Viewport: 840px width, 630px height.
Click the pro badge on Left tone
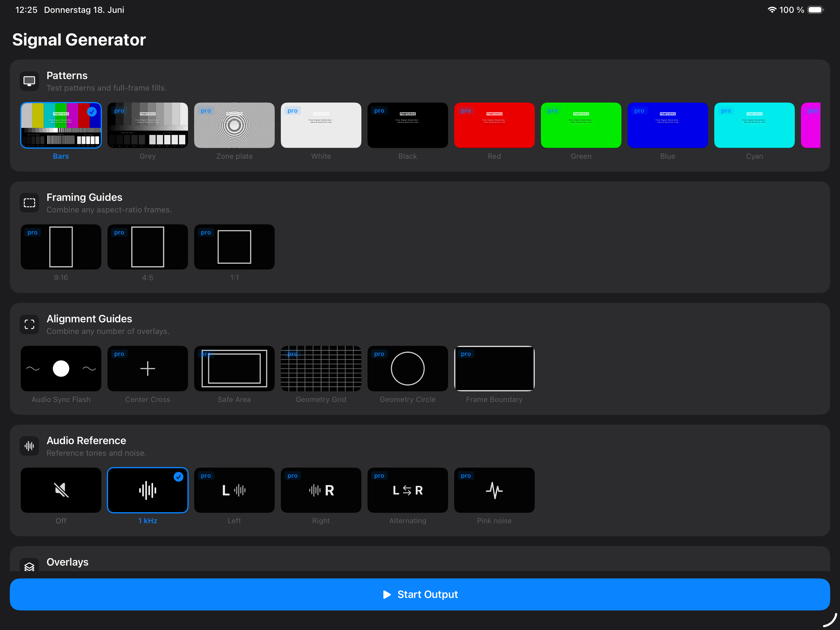coord(206,476)
